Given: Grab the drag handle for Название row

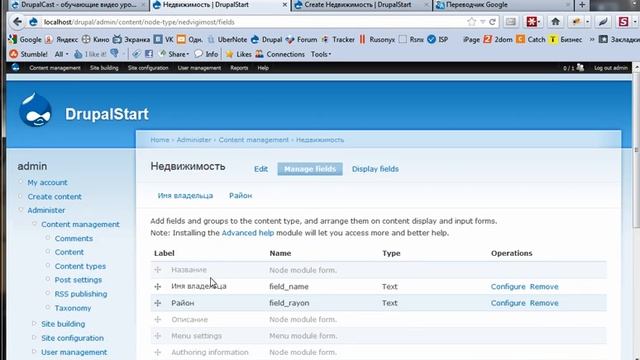Looking at the screenshot, I should [x=158, y=270].
